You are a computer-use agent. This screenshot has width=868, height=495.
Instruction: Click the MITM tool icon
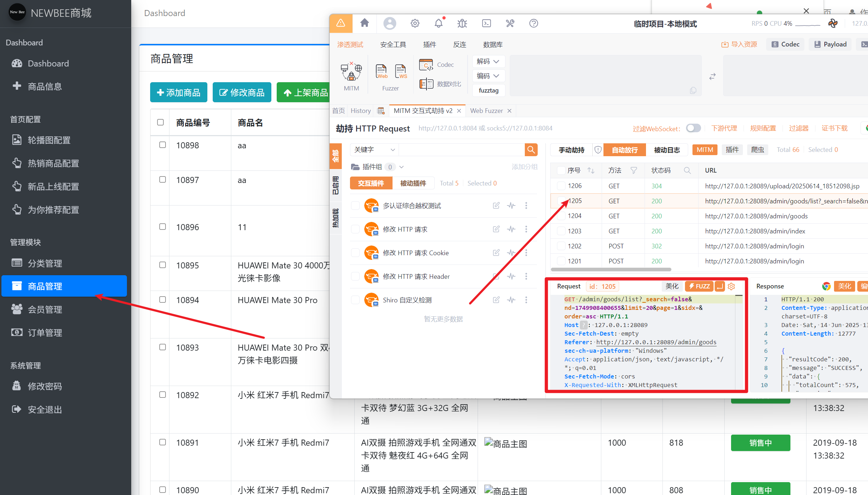point(351,72)
